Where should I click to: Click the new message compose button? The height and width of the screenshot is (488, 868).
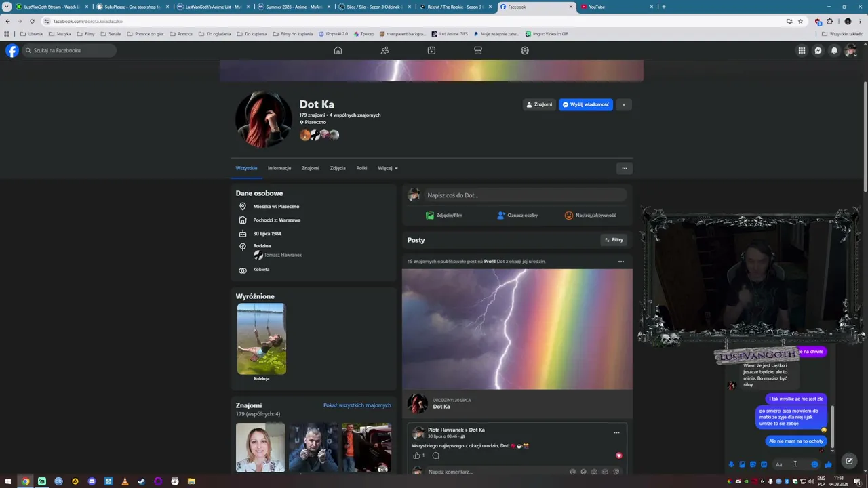[849, 461]
